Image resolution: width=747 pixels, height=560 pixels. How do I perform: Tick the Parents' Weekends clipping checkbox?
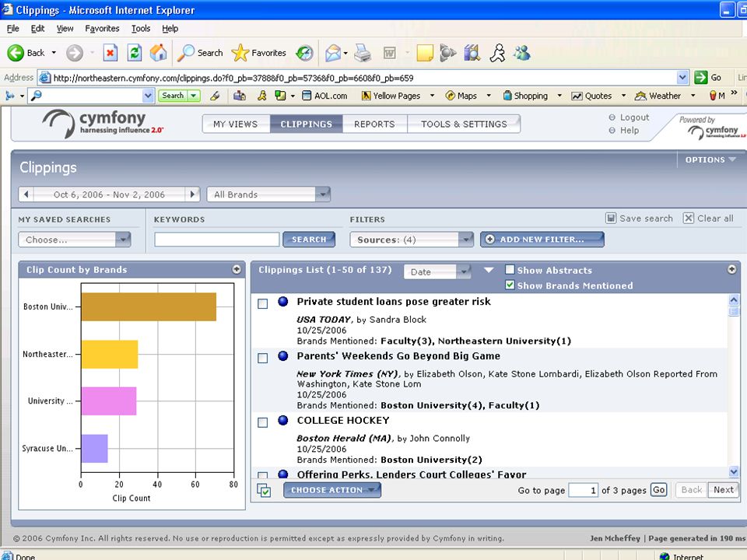(x=262, y=358)
